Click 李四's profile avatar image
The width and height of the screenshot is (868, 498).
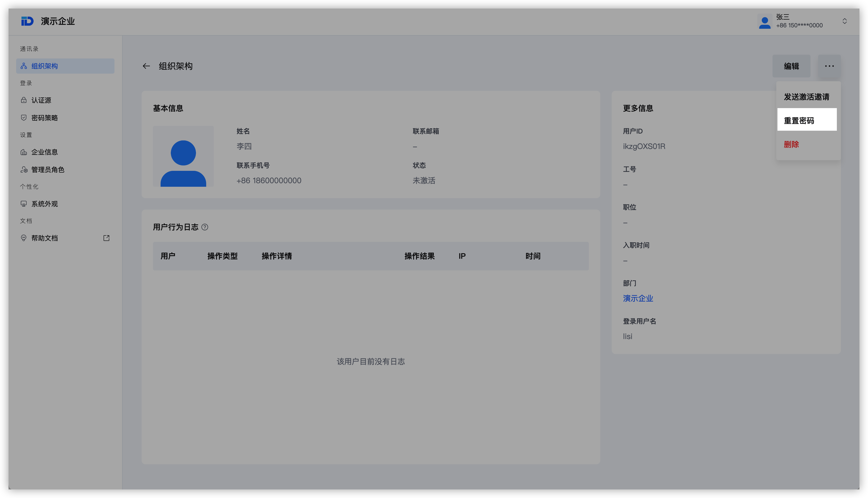click(183, 156)
